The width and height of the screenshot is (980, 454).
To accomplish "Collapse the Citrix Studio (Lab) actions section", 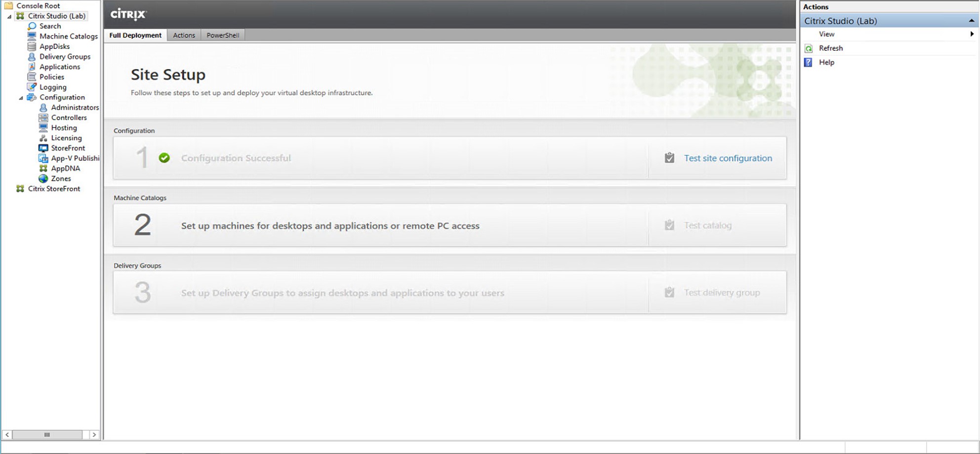I will (971, 21).
